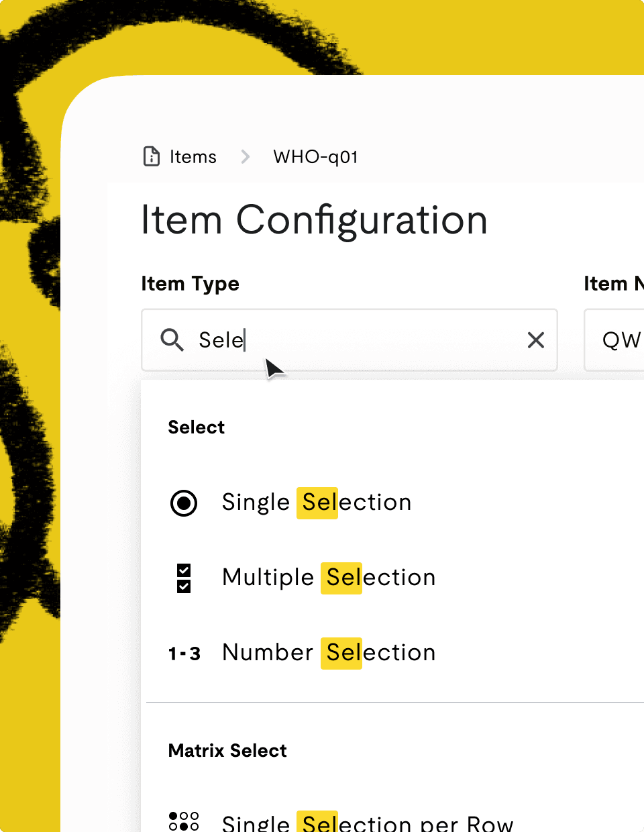Click the Item Type label
644x832 pixels.
191,284
